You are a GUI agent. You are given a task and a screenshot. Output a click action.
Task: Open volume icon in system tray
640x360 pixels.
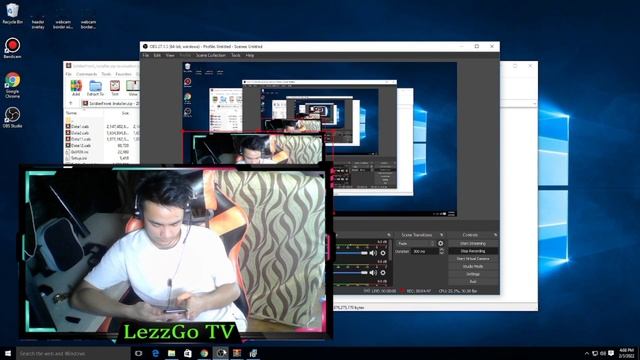(x=603, y=353)
